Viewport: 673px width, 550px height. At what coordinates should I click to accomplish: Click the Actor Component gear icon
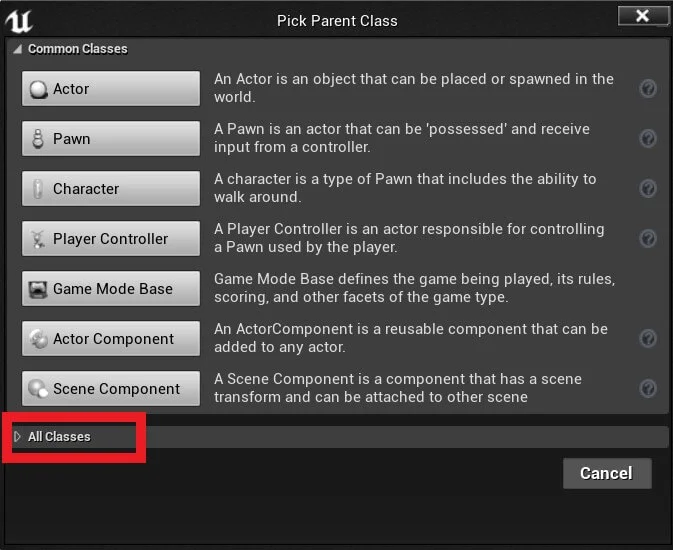(x=38, y=339)
